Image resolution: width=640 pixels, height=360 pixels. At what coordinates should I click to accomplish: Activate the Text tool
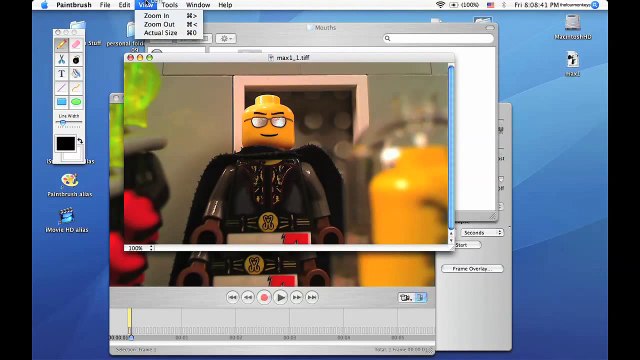pyautogui.click(x=62, y=73)
